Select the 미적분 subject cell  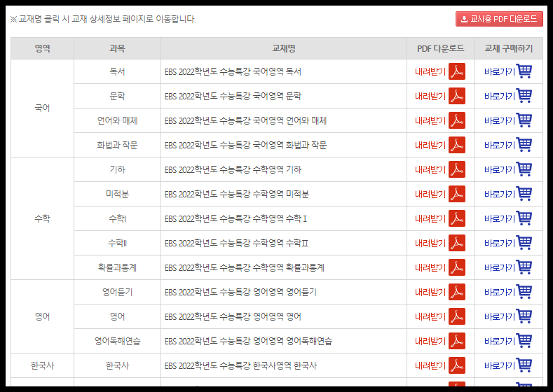point(118,194)
